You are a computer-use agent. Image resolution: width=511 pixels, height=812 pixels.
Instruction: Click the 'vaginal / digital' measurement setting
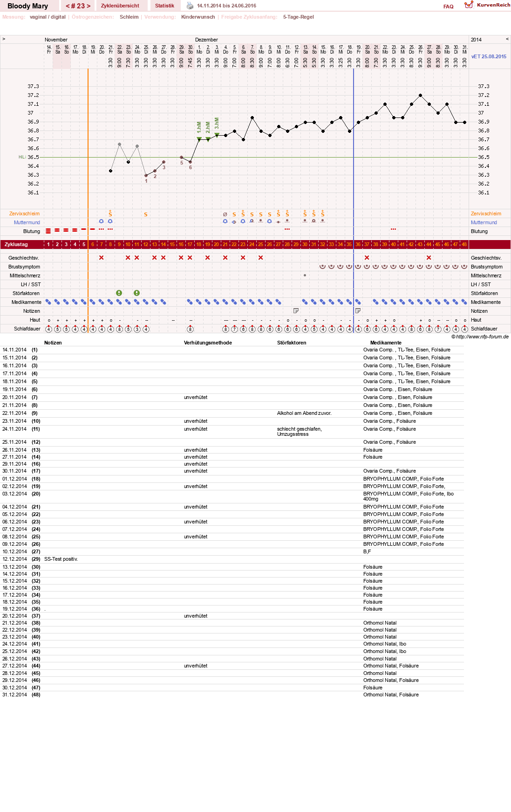[48, 17]
